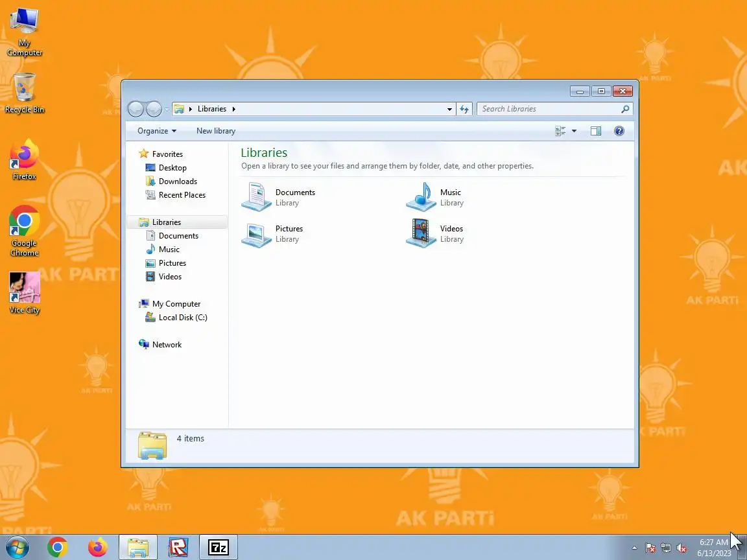Launch Vice City desktop shortcut
747x560 pixels.
point(24,294)
